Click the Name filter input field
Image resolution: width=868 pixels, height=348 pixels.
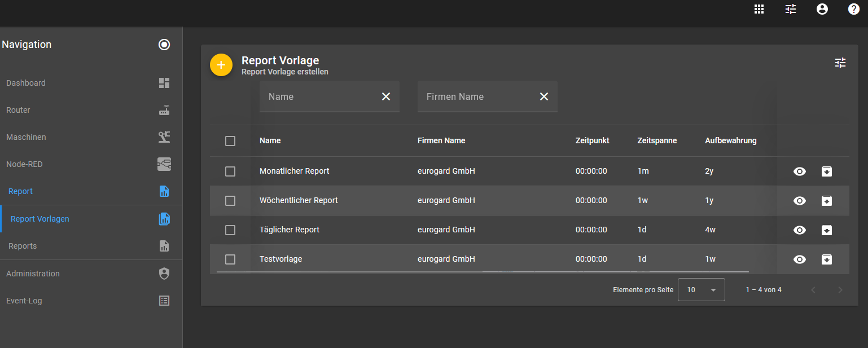[319, 96]
